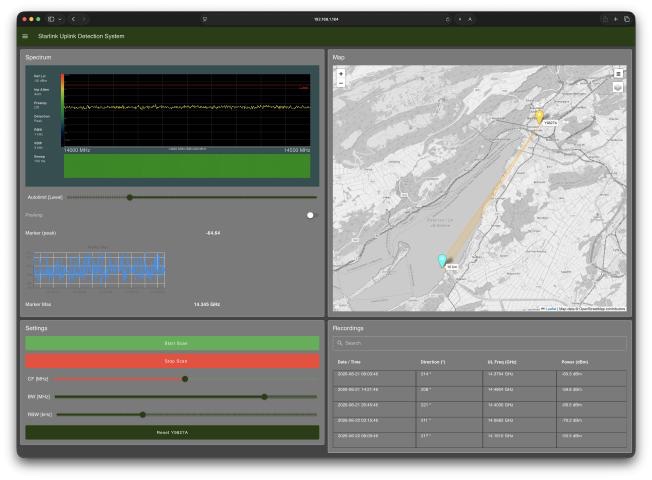Toggle the Peaking switch

pos(312,215)
